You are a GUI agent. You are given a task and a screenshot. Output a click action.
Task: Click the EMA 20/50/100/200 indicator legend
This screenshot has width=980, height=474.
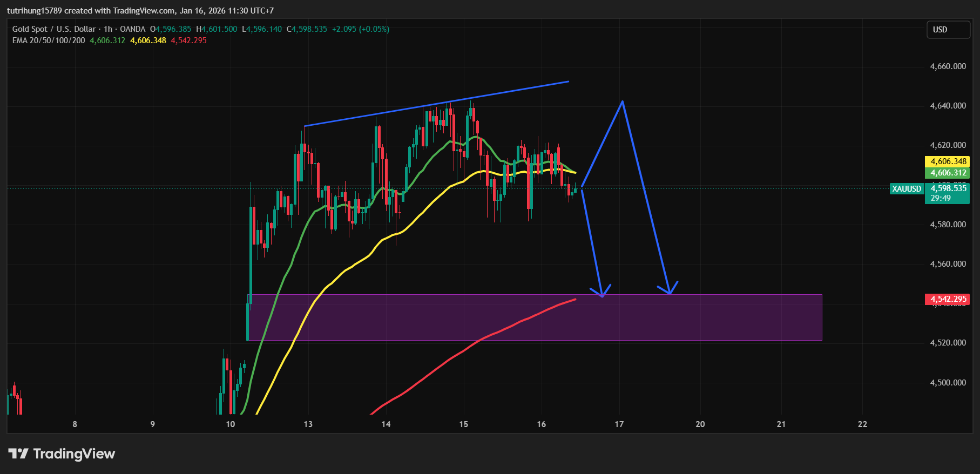click(49, 40)
